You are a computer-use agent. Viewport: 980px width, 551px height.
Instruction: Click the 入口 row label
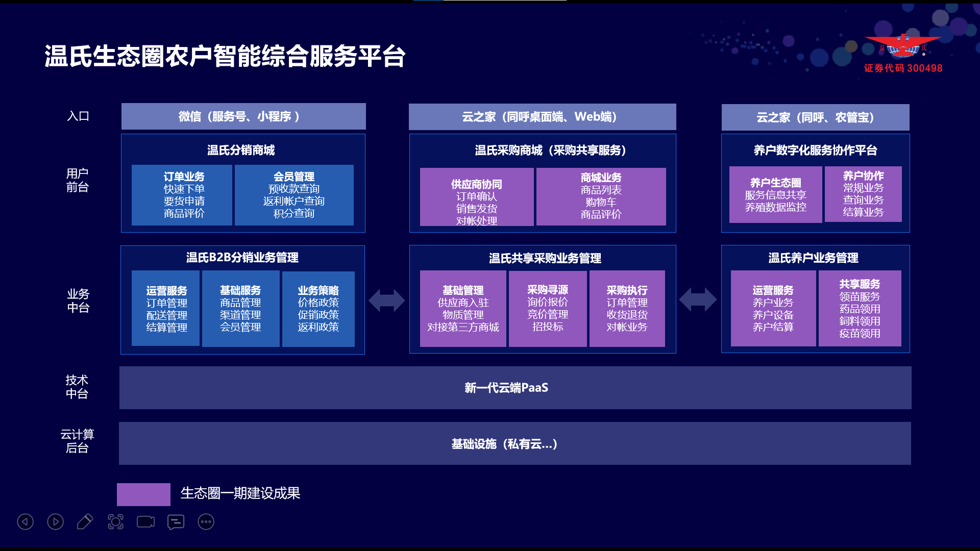tap(78, 116)
